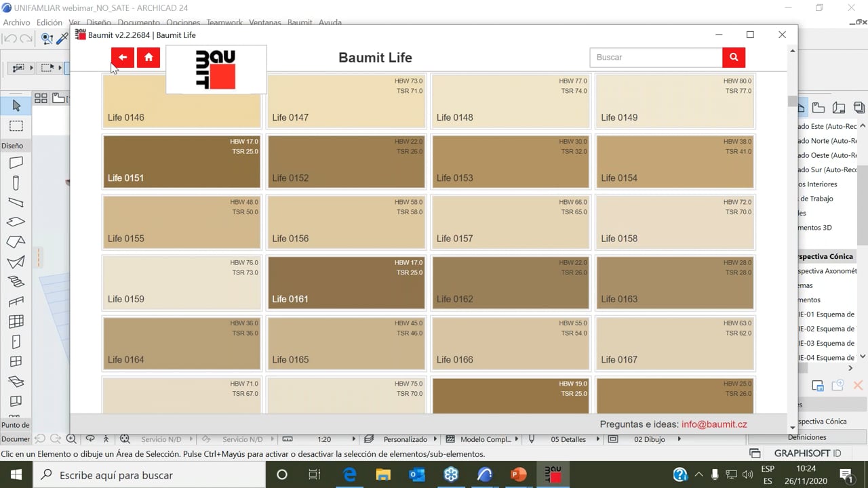Select ado Norte (Auto-Rec item in navigator
868x488 pixels.
[x=826, y=141]
